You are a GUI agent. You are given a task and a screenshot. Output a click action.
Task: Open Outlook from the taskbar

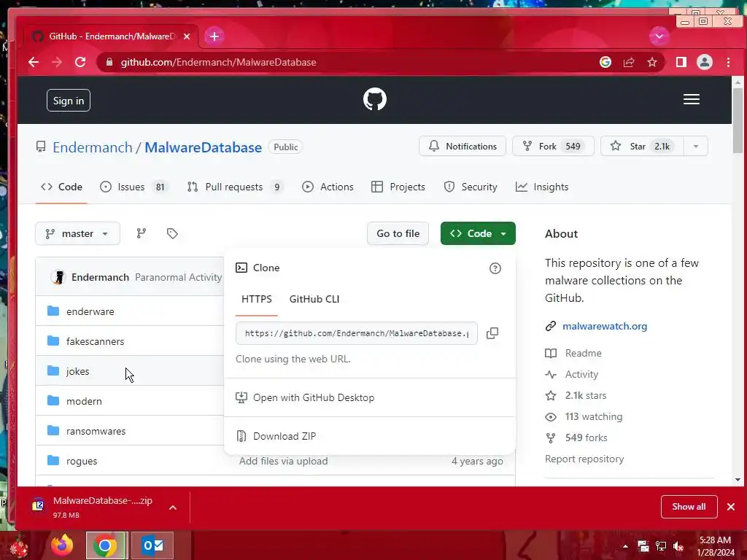point(152,545)
